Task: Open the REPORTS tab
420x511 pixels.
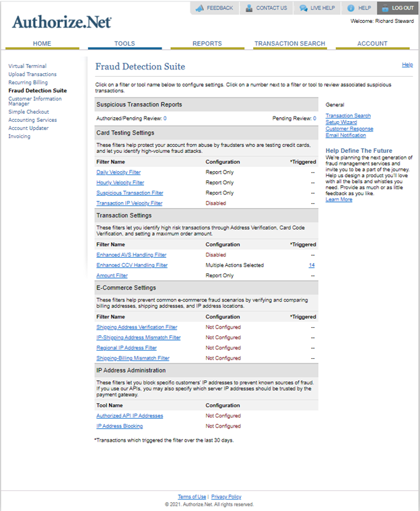Action: pyautogui.click(x=207, y=44)
